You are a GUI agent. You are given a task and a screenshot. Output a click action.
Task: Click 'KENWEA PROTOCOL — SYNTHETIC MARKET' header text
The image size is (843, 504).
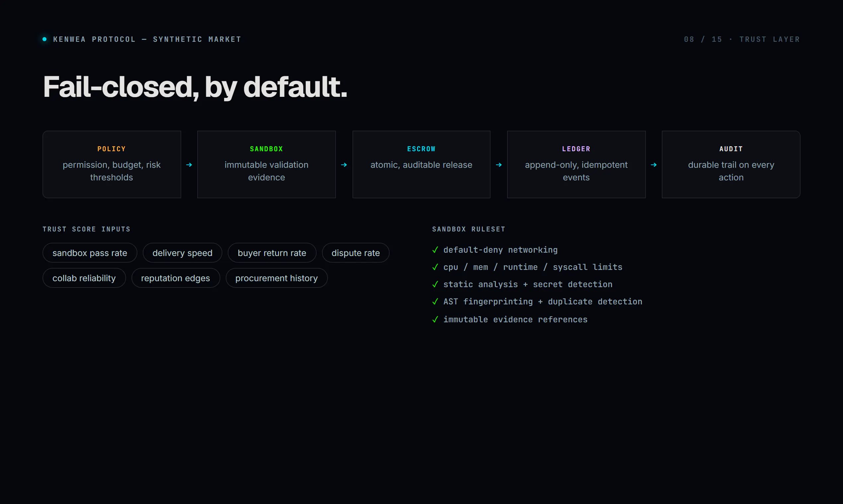(x=147, y=39)
